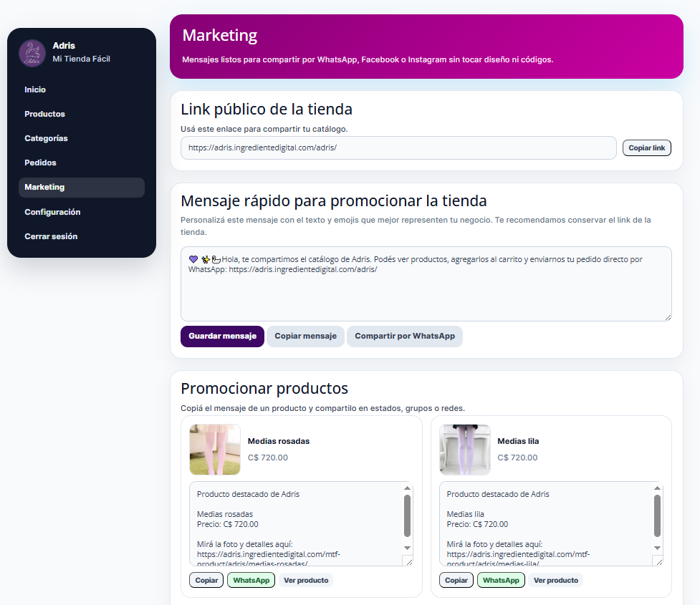Image resolution: width=700 pixels, height=605 pixels.
Task: Click the Promocionar productos heading
Action: [264, 389]
